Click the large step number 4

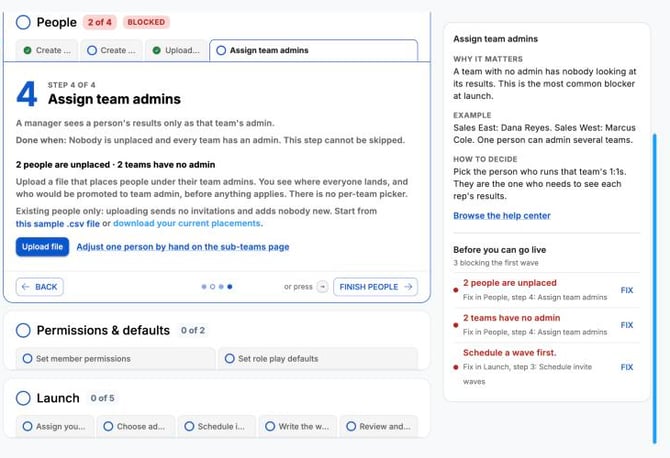[x=26, y=94]
